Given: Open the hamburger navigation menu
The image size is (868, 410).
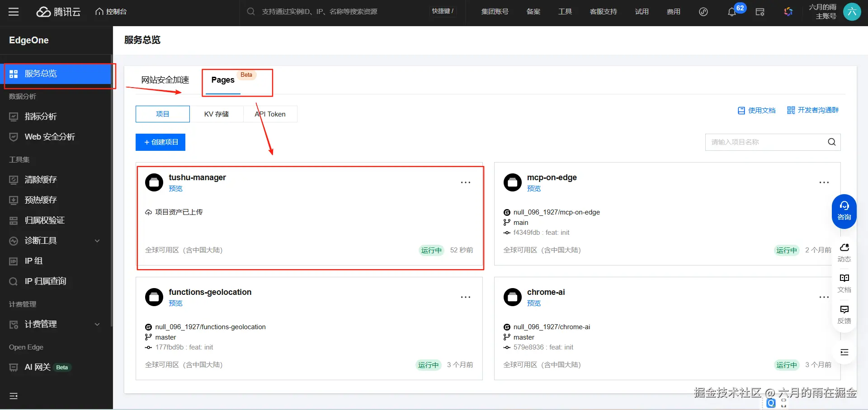Looking at the screenshot, I should click(14, 12).
